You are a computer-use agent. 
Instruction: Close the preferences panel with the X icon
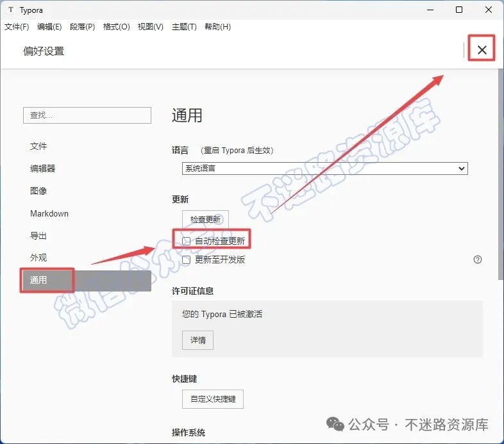(x=482, y=50)
